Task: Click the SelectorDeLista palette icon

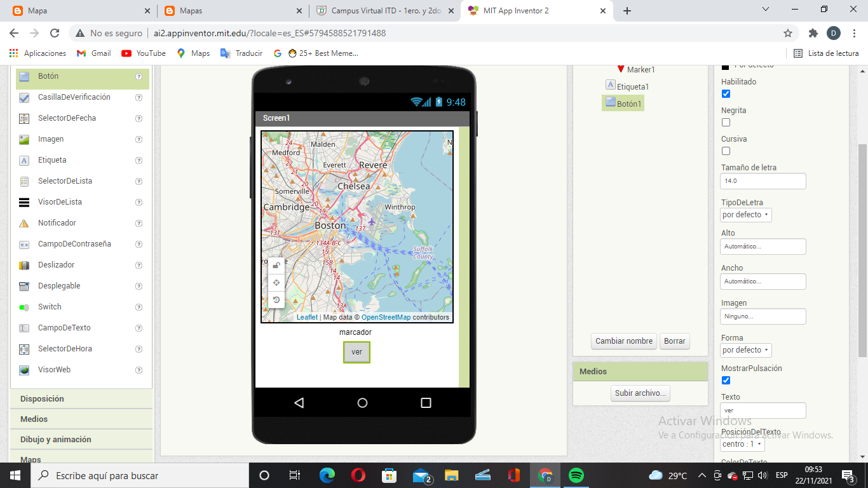Action: click(x=24, y=181)
